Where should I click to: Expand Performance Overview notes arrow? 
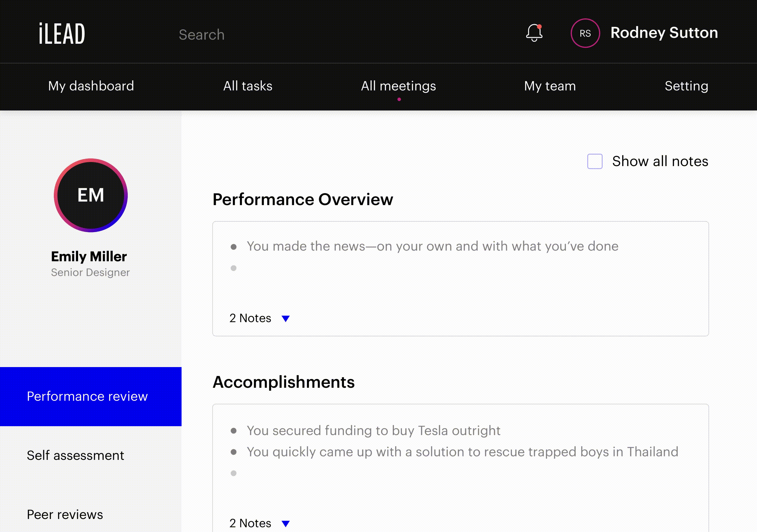point(286,318)
